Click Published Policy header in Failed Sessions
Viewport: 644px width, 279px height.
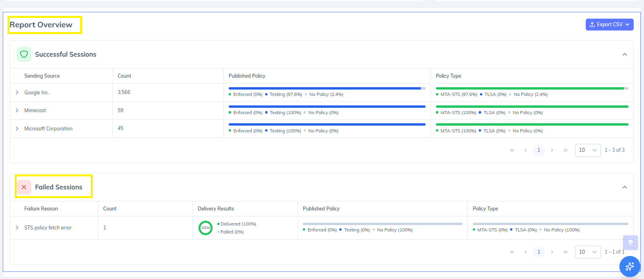coord(321,209)
